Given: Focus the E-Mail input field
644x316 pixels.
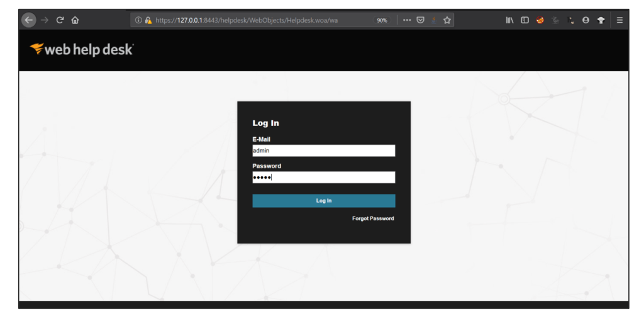Looking at the screenshot, I should pos(324,150).
